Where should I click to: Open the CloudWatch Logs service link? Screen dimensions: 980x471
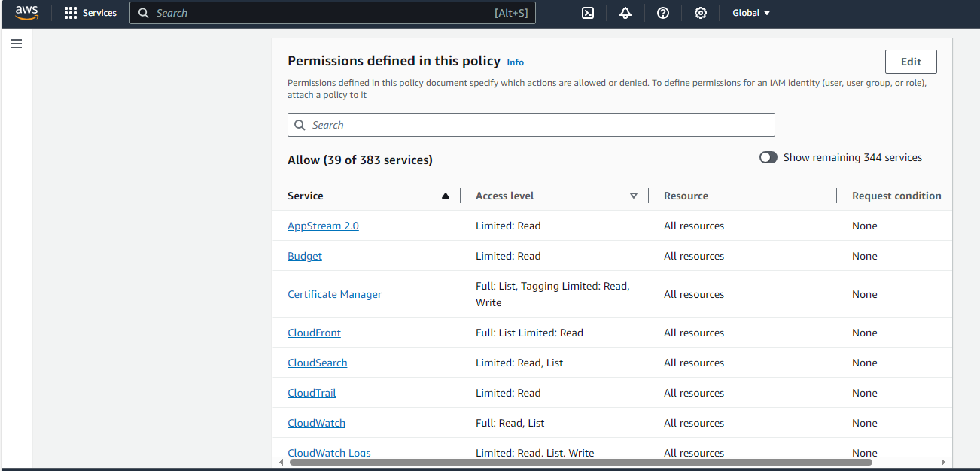pyautogui.click(x=329, y=453)
